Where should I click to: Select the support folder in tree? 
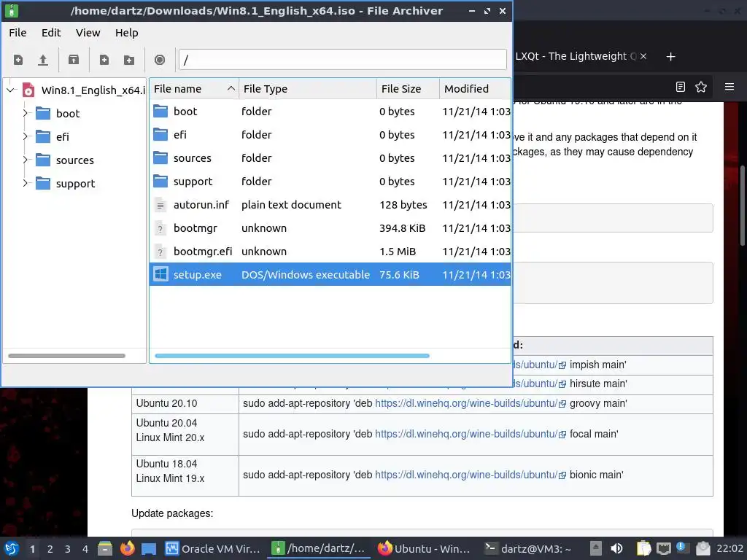point(75,183)
